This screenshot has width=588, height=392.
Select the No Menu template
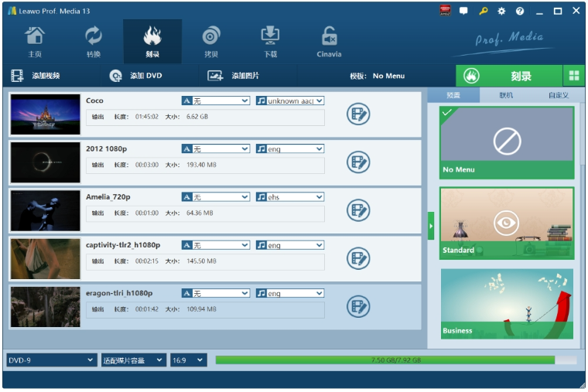point(507,142)
